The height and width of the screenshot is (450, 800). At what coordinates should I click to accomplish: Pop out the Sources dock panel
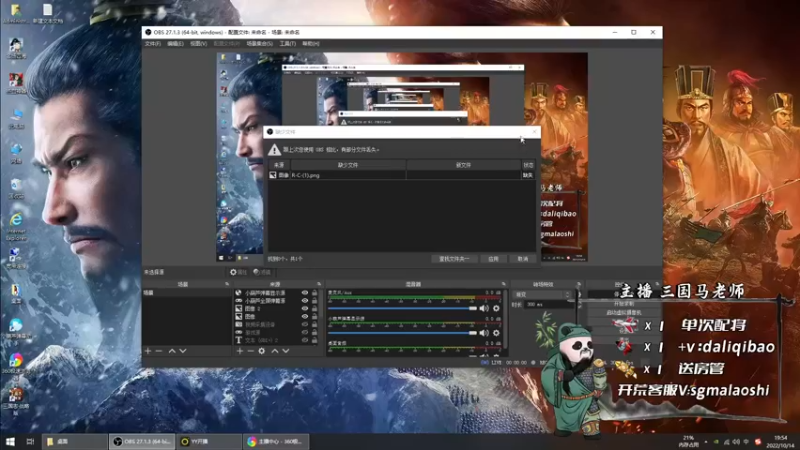coord(319,284)
